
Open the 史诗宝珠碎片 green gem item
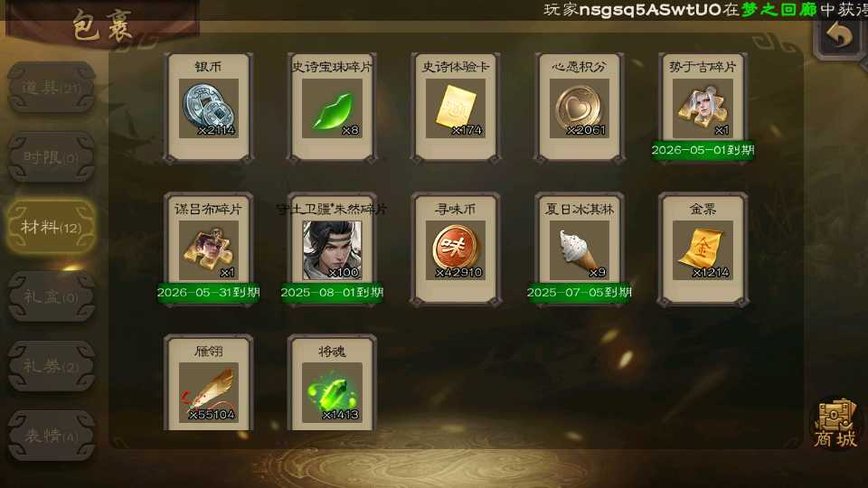click(x=332, y=108)
